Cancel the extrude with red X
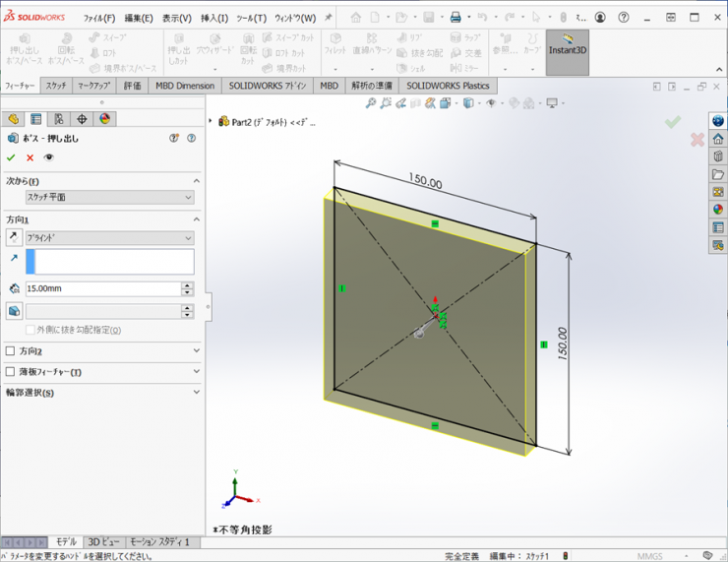 [x=30, y=157]
